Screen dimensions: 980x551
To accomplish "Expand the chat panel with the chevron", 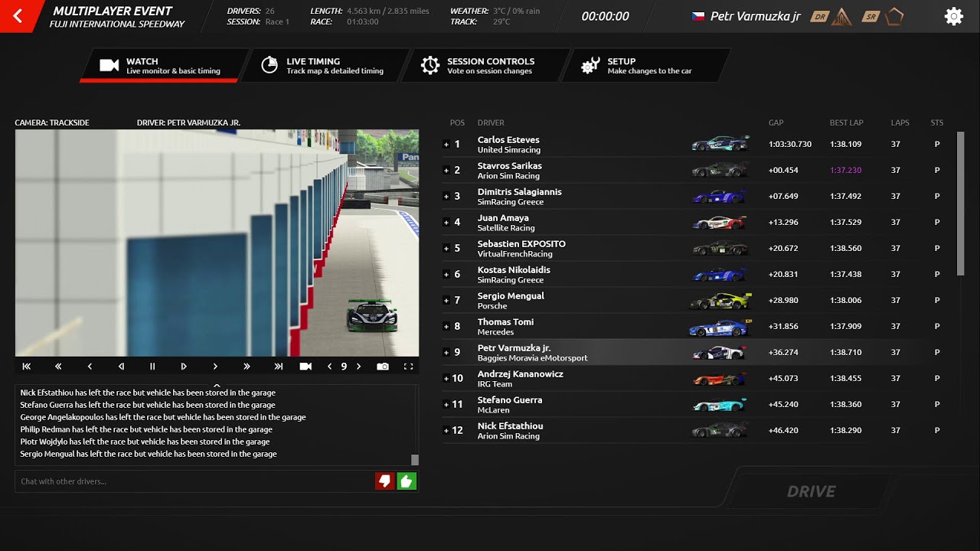I will point(217,386).
